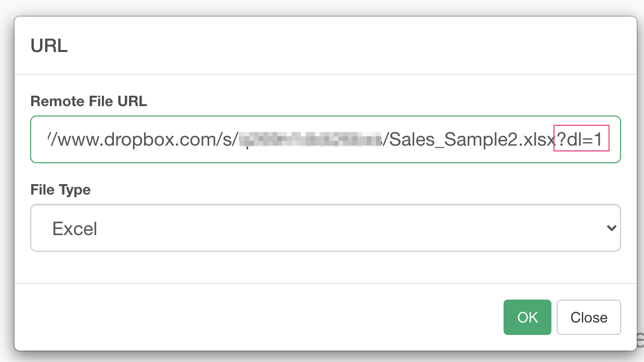
Task: Click the blurred ID segment of the URL
Action: click(311, 140)
